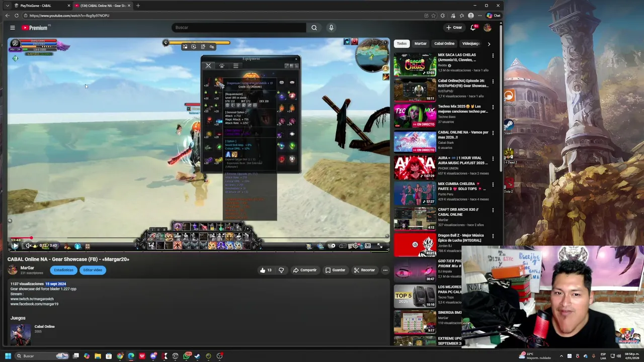This screenshot has height=362, width=644.
Task: Reload the page in browser
Action: (x=17, y=16)
